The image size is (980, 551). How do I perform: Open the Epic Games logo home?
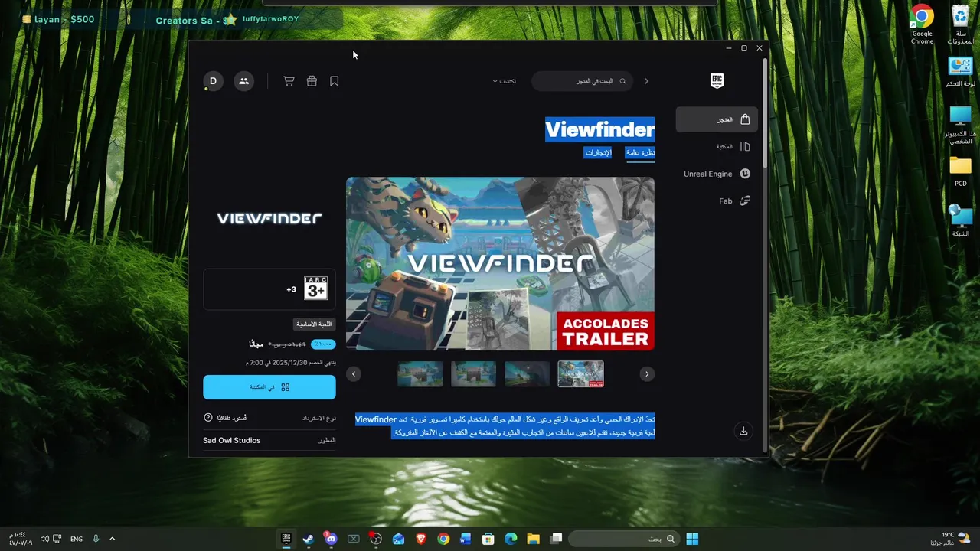[x=717, y=81]
